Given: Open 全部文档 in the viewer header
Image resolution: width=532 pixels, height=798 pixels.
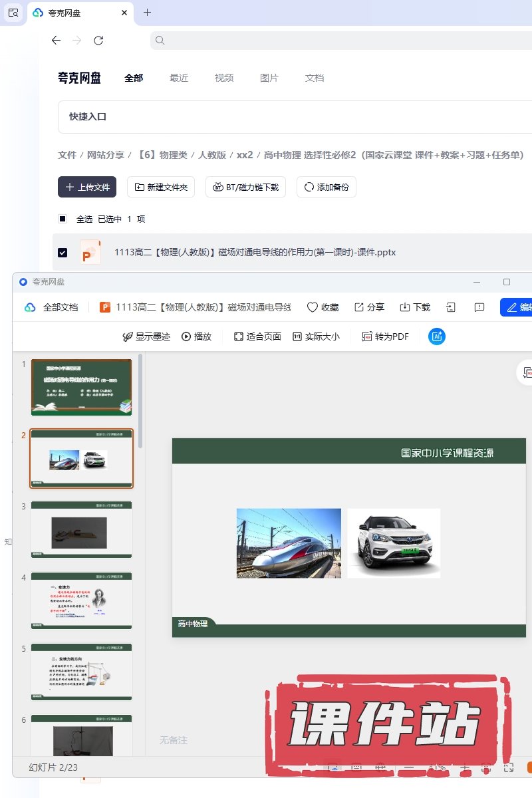Looking at the screenshot, I should (x=52, y=307).
